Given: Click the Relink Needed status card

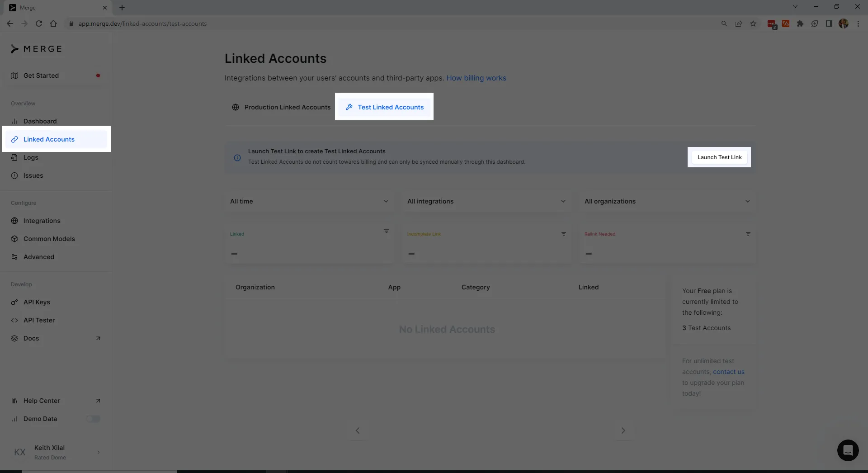Looking at the screenshot, I should [667, 244].
